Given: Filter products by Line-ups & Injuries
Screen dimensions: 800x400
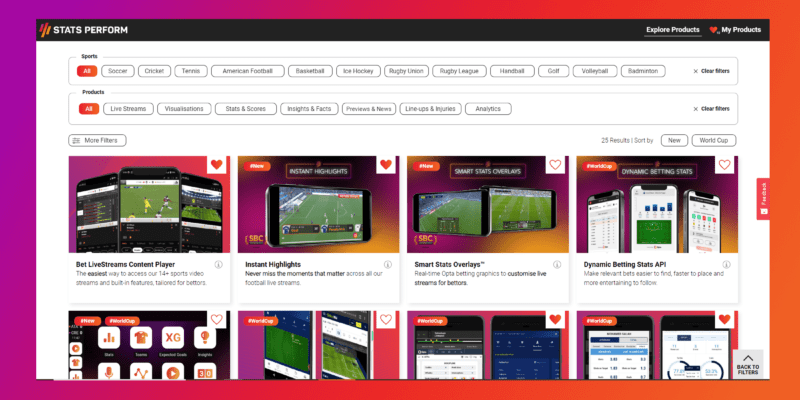Looking at the screenshot, I should click(431, 109).
